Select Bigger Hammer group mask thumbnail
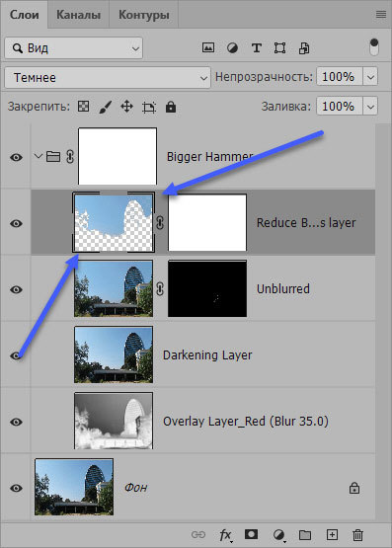This screenshot has height=548, width=392. pyautogui.click(x=118, y=156)
